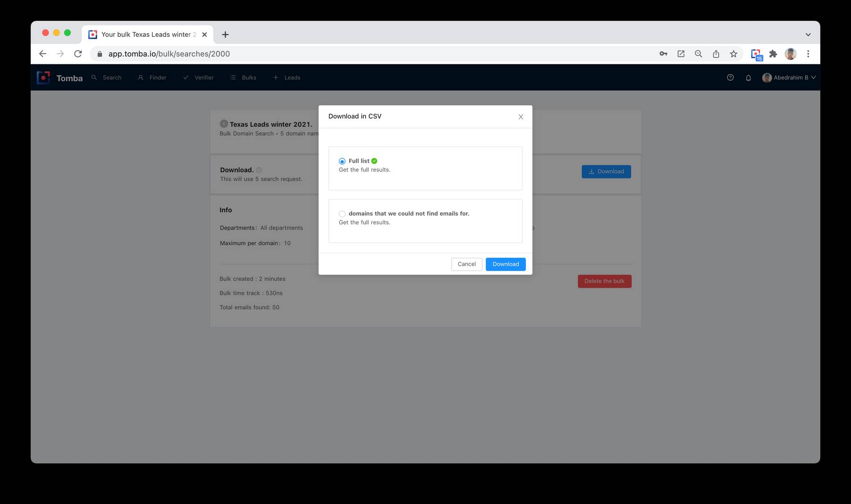Click open-in-app icon in address bar
This screenshot has height=504, width=851.
click(681, 54)
